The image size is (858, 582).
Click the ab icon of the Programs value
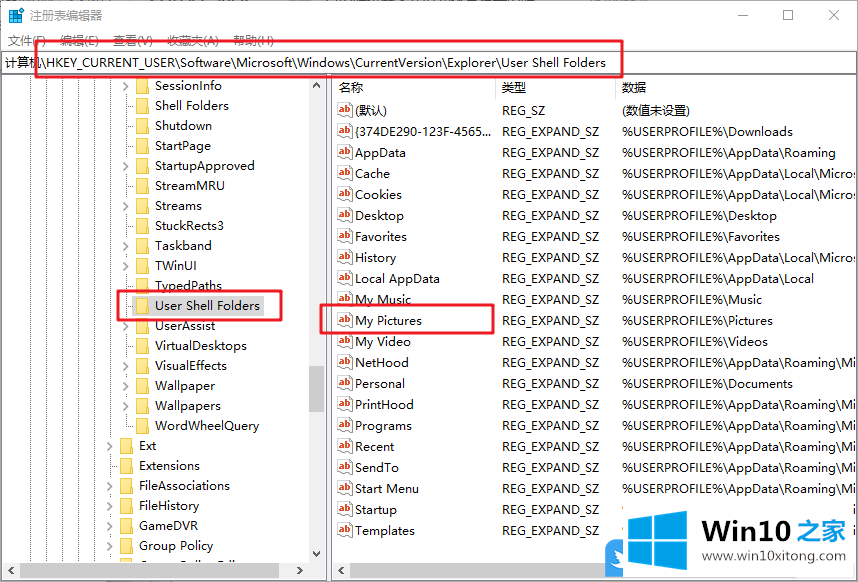[344, 425]
